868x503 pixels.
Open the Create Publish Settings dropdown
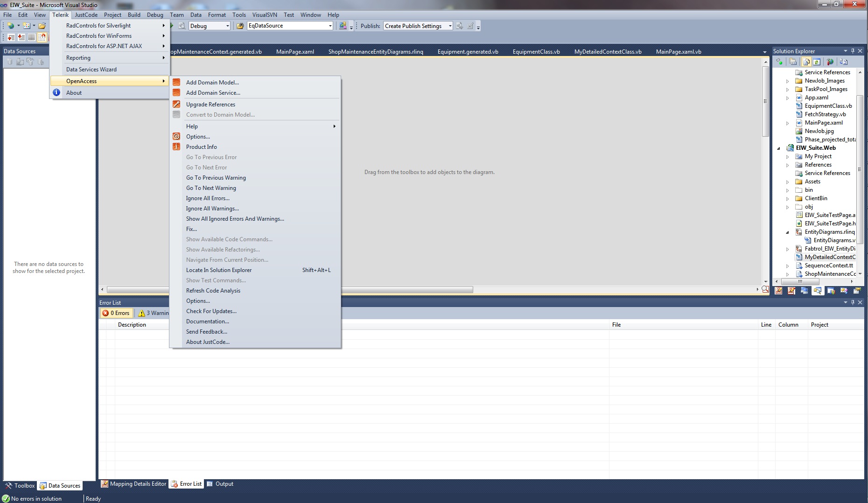418,26
